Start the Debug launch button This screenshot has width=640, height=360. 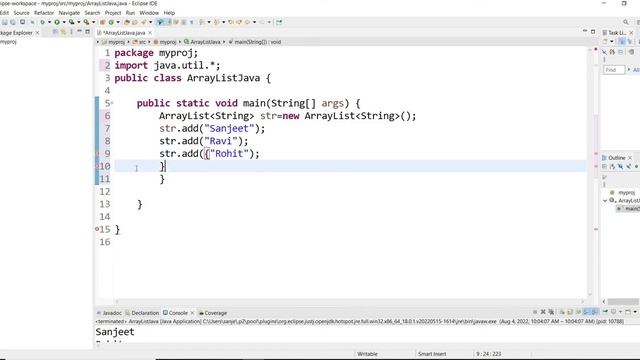[42, 22]
